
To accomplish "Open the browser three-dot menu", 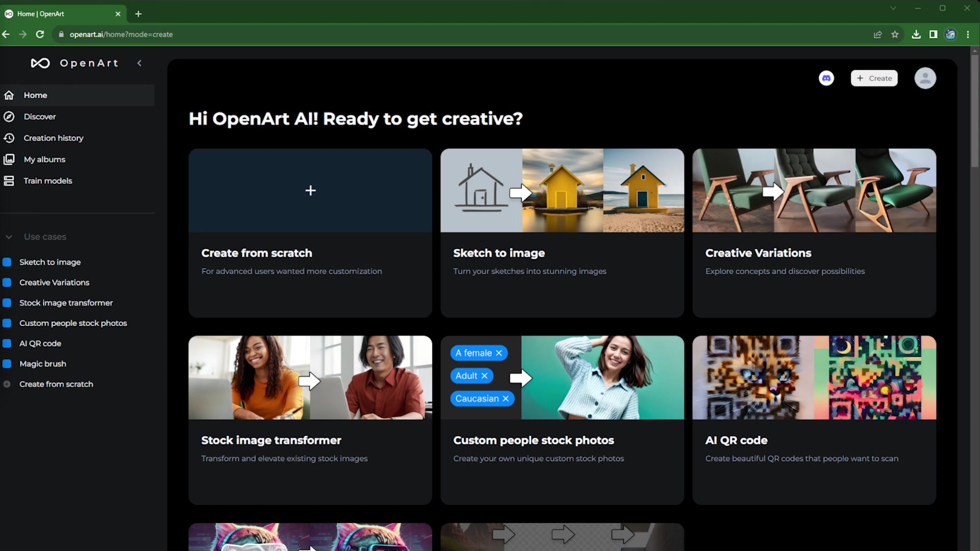I will (968, 34).
